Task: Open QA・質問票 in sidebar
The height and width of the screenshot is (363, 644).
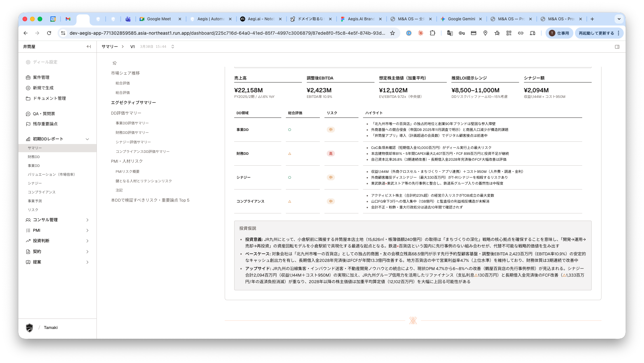Action: pos(44,114)
